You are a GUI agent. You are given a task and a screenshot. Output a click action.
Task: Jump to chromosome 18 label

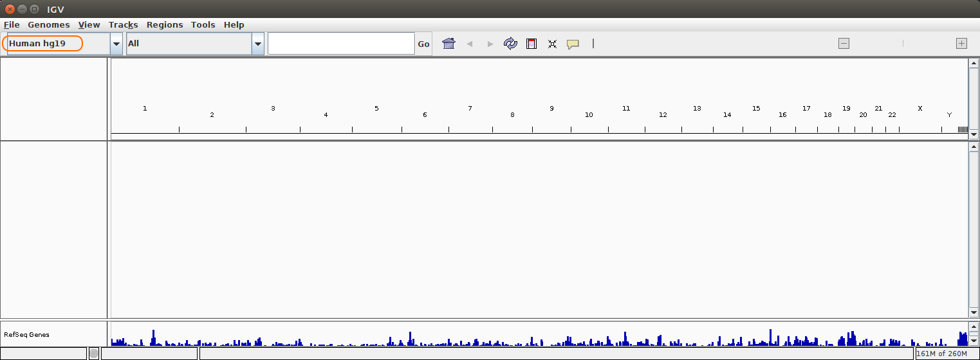[827, 115]
